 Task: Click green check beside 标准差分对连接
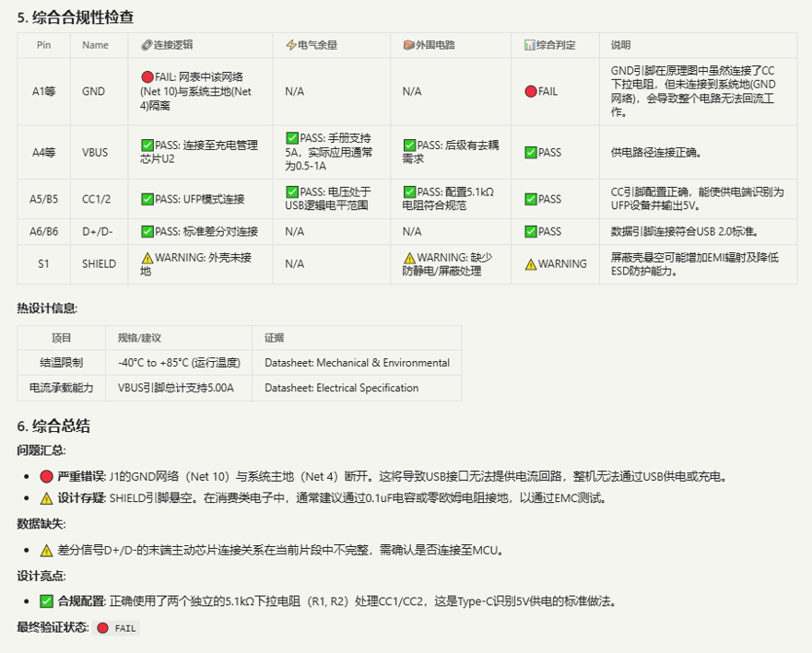[147, 231]
